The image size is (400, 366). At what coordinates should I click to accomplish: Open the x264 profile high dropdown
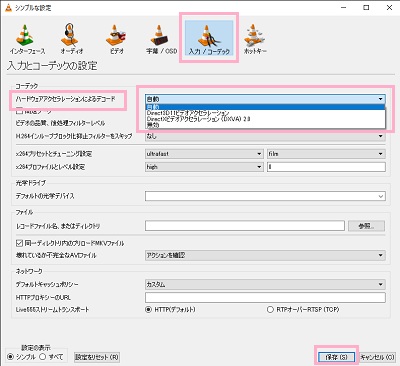pos(204,167)
